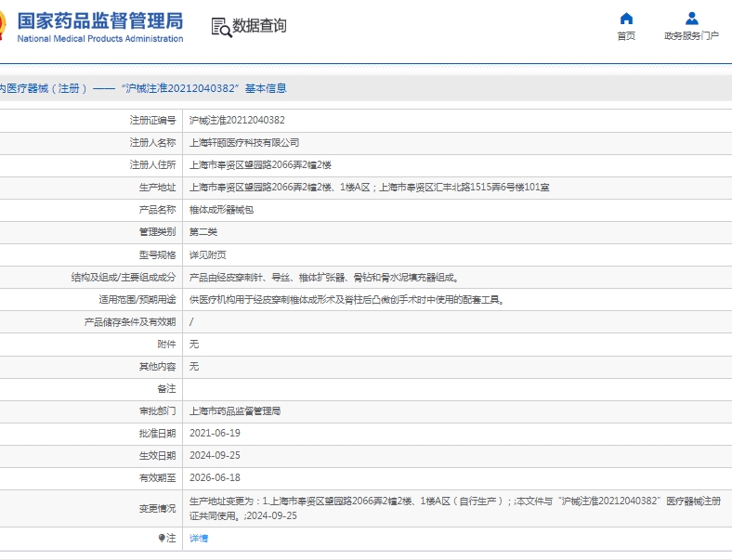Open the 详情 link in the 注 row

(x=199, y=538)
